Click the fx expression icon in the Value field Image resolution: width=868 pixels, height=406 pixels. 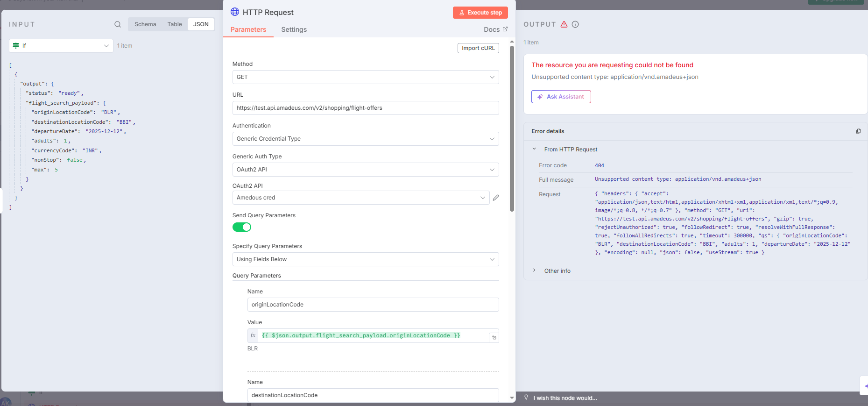coord(253,335)
